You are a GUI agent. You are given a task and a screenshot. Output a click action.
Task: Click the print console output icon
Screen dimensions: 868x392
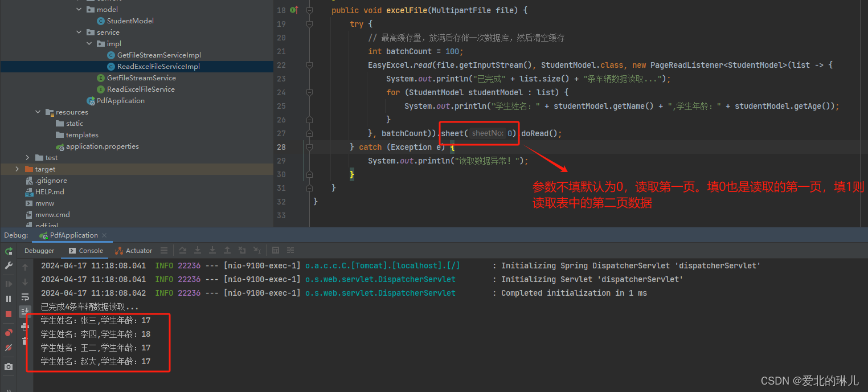25,326
